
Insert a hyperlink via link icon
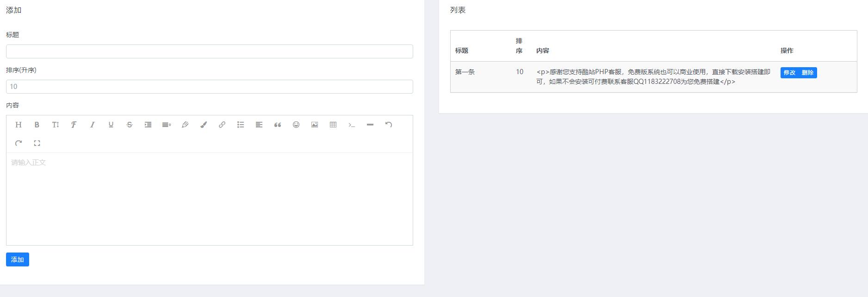click(222, 125)
